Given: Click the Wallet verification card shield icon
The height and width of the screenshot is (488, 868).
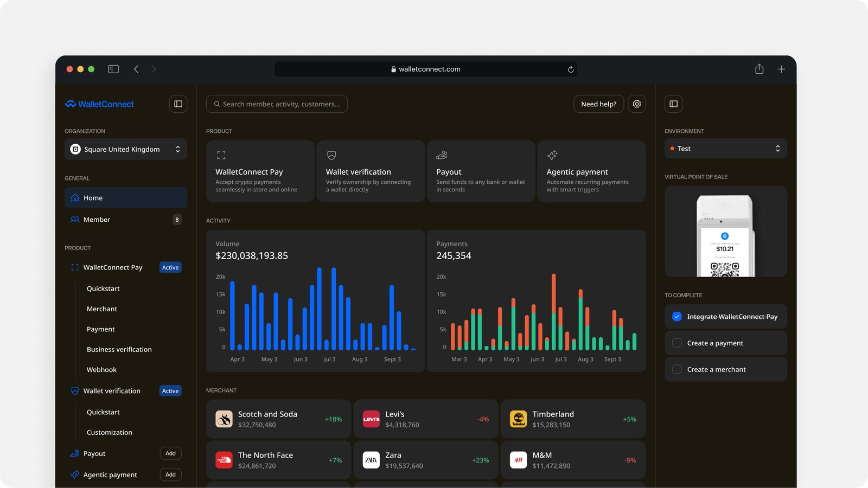Looking at the screenshot, I should tap(331, 155).
